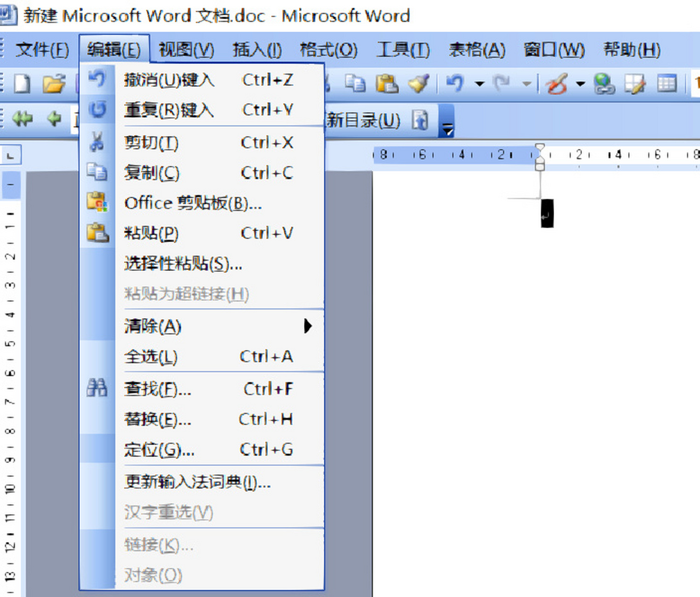
Task: Open the Undo history dropdown arrow
Action: click(x=480, y=83)
